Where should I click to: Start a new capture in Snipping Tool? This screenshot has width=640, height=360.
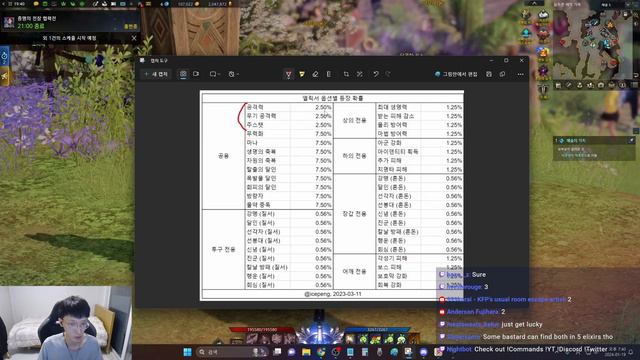pyautogui.click(x=156, y=74)
